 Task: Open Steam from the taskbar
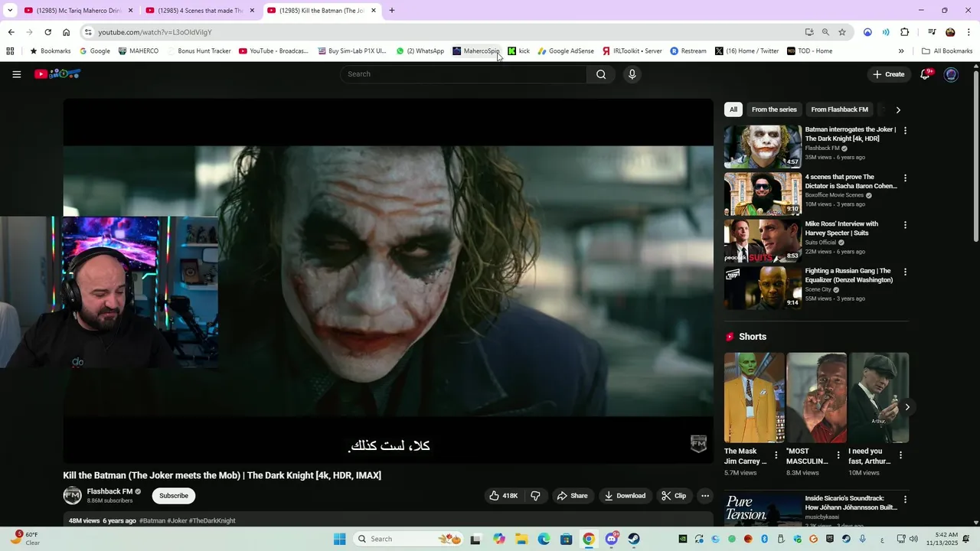634,539
